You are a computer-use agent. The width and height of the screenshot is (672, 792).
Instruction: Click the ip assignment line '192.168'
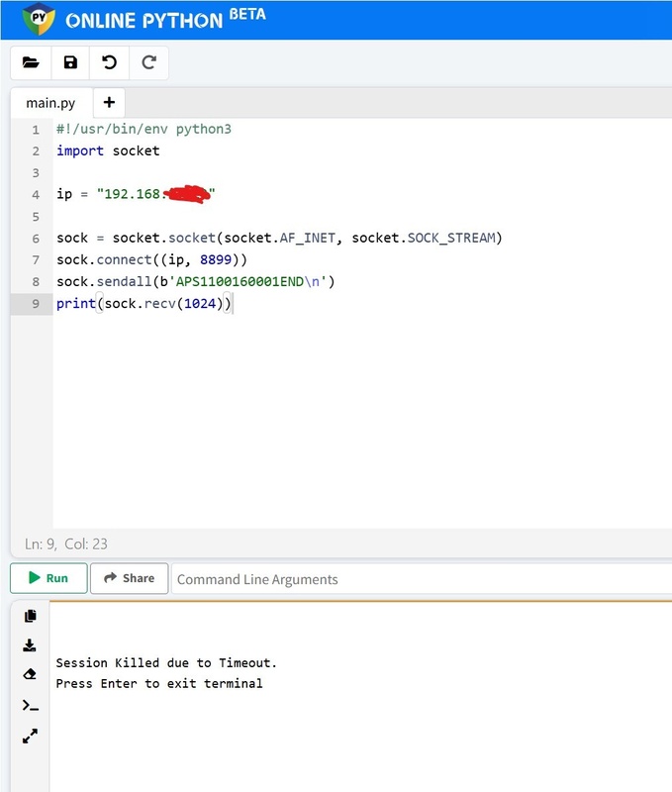(x=136, y=194)
